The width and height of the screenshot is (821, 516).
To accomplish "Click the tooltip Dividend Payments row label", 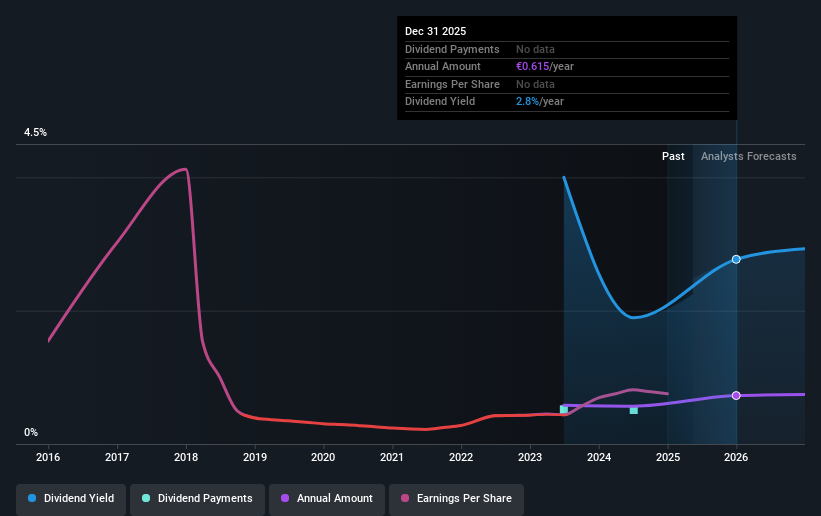I will 452,49.
